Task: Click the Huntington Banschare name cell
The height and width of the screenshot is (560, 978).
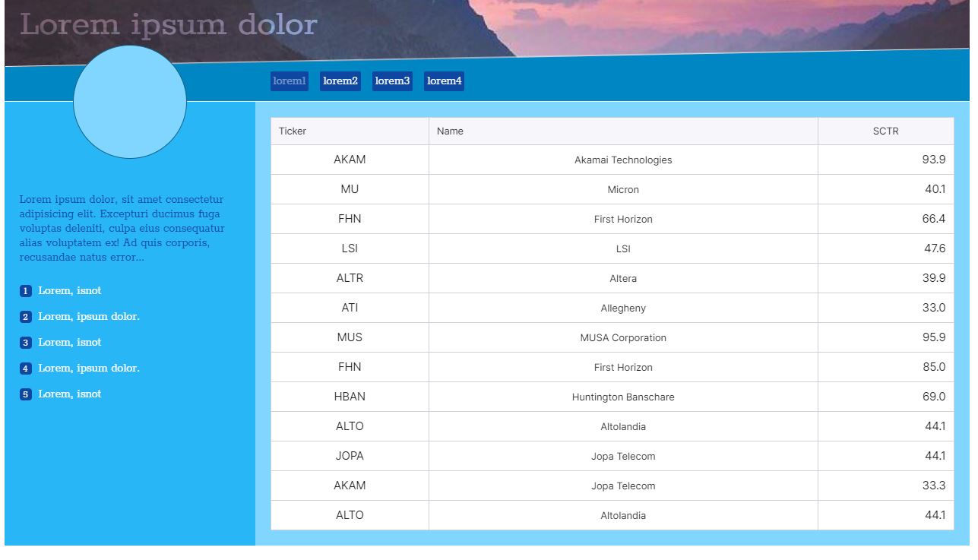Action: [x=623, y=397]
